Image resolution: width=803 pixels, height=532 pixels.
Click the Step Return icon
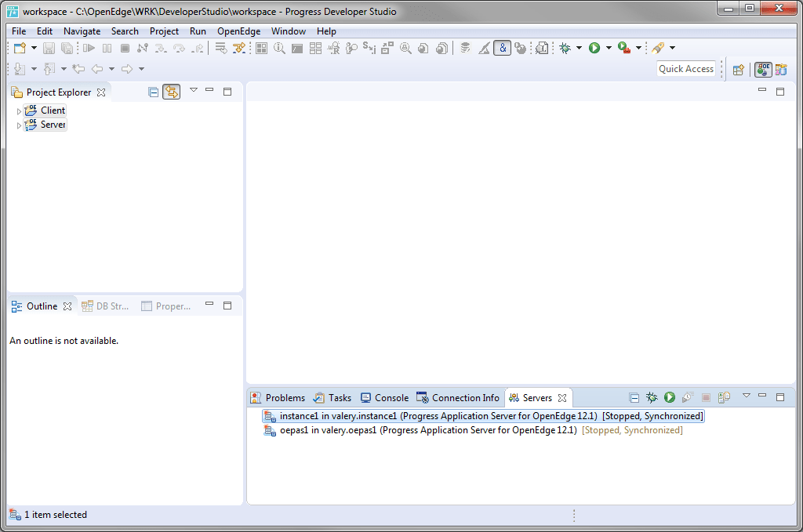coord(197,48)
